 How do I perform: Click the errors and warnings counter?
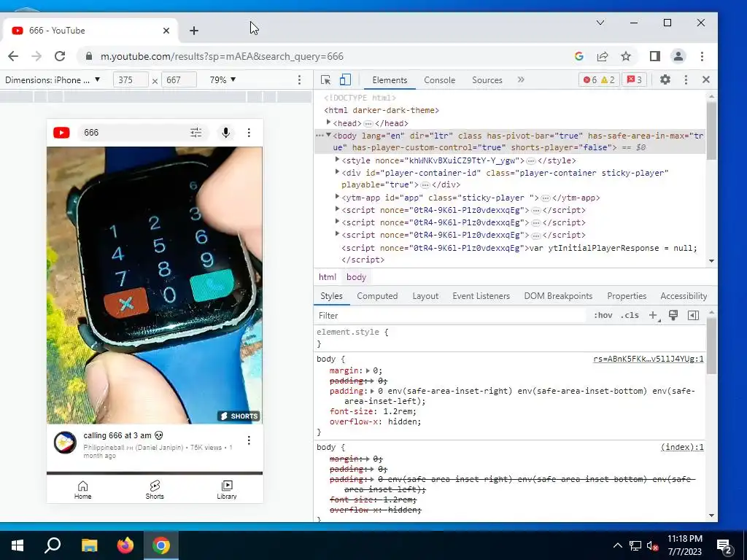[599, 79]
